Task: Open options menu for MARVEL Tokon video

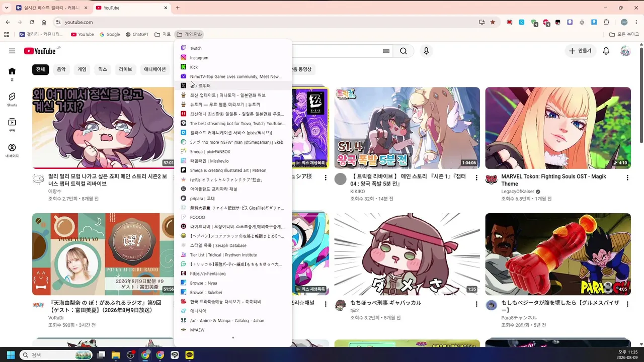Action: [x=627, y=178]
